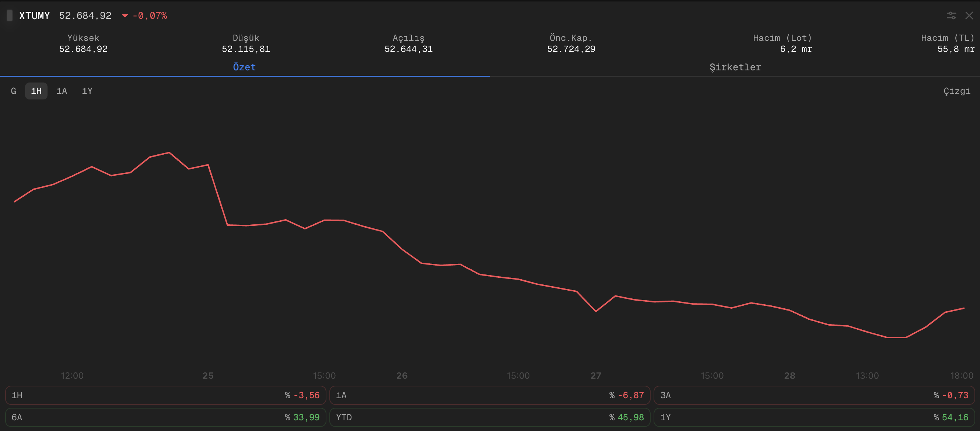The image size is (980, 431).
Task: Click the XTUMY symbol name
Action: point(34,15)
